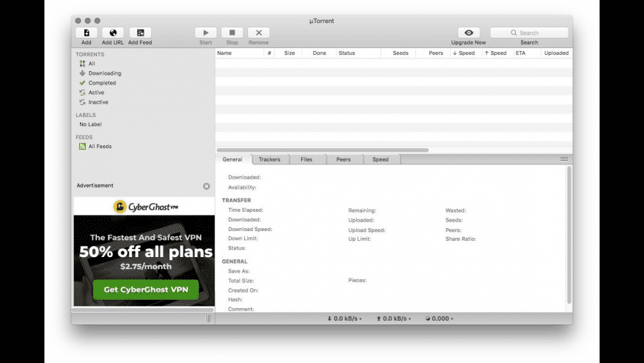Image resolution: width=644 pixels, height=363 pixels.
Task: Click the CyberGhost VPN logo
Action: (146, 207)
